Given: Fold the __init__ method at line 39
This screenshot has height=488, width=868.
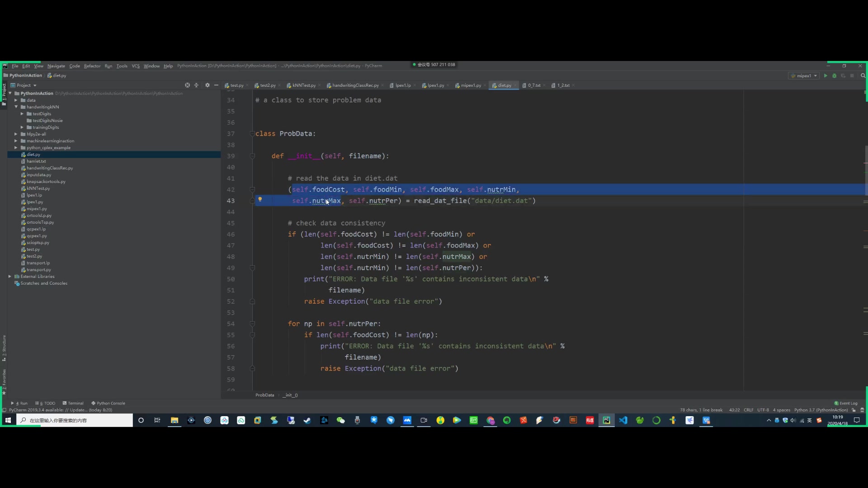Looking at the screenshot, I should pyautogui.click(x=252, y=156).
